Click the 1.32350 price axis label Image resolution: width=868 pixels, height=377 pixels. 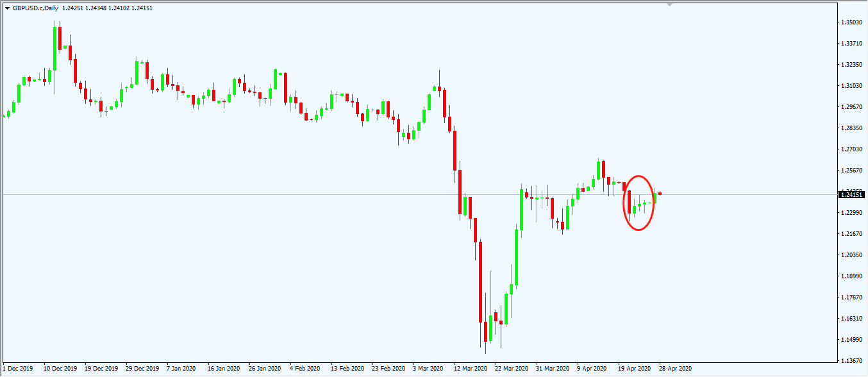pos(852,65)
